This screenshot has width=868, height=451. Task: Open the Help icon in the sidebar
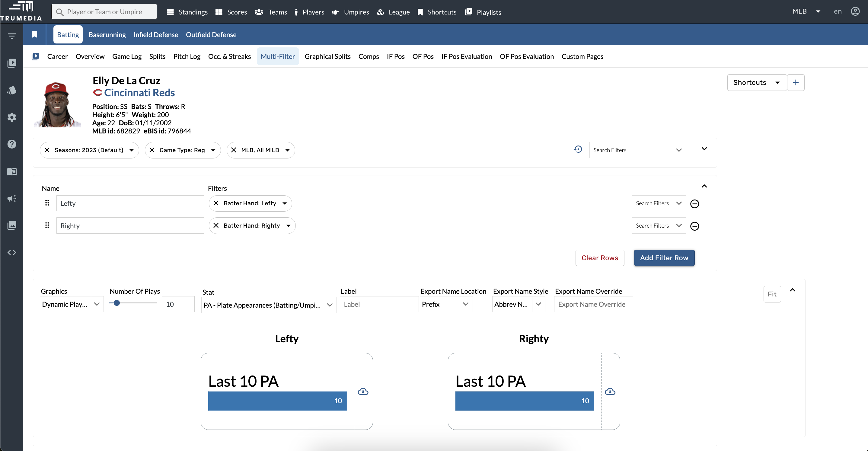[12, 144]
